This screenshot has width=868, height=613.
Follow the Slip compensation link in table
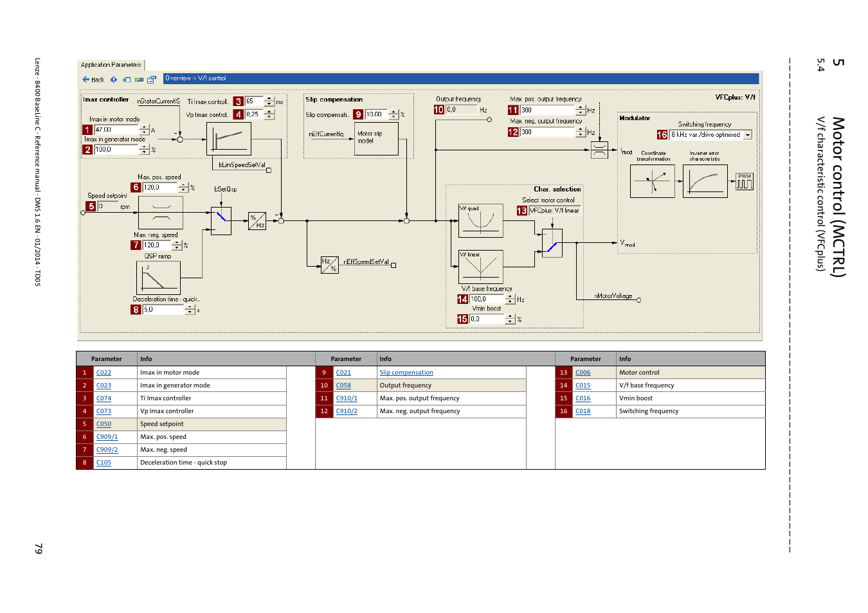pos(406,373)
